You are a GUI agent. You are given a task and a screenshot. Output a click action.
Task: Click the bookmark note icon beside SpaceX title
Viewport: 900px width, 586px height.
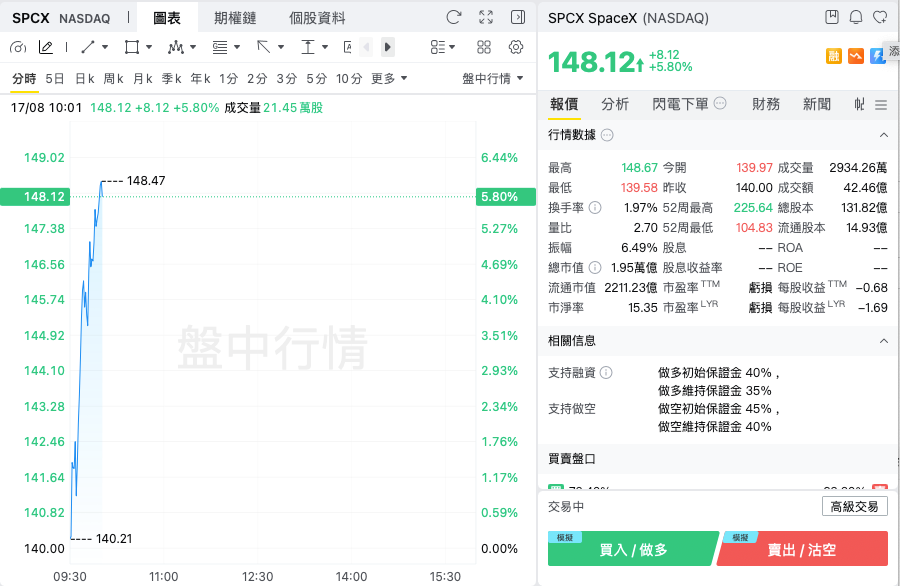[x=832, y=17]
